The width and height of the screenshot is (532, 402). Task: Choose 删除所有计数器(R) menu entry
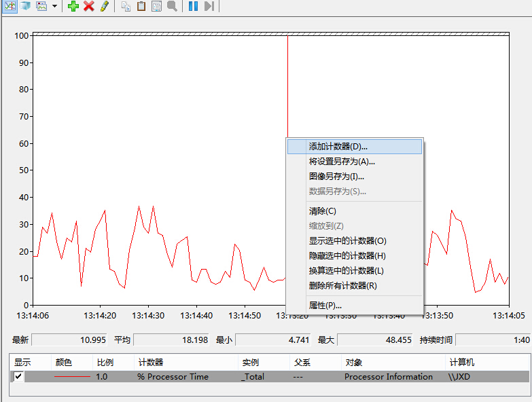click(355, 286)
